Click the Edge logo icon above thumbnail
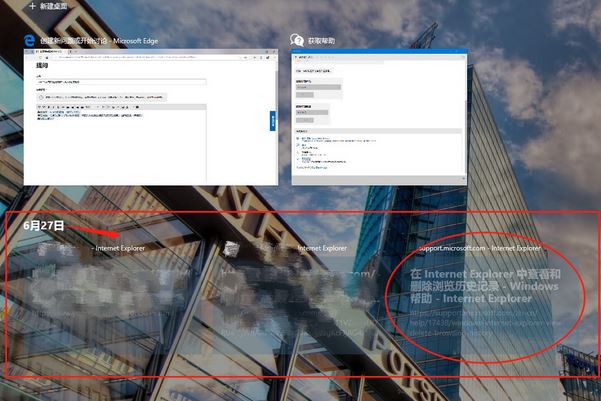 [30, 41]
